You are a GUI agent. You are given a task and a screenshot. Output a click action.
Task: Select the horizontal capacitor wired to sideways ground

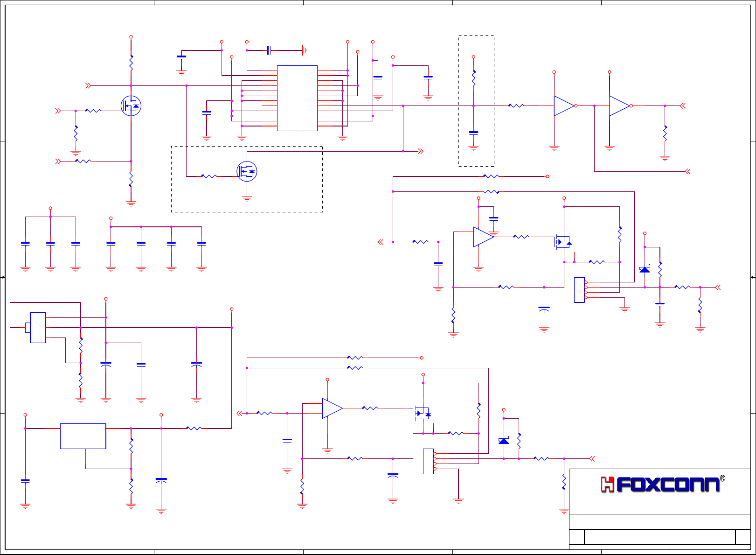[x=269, y=50]
